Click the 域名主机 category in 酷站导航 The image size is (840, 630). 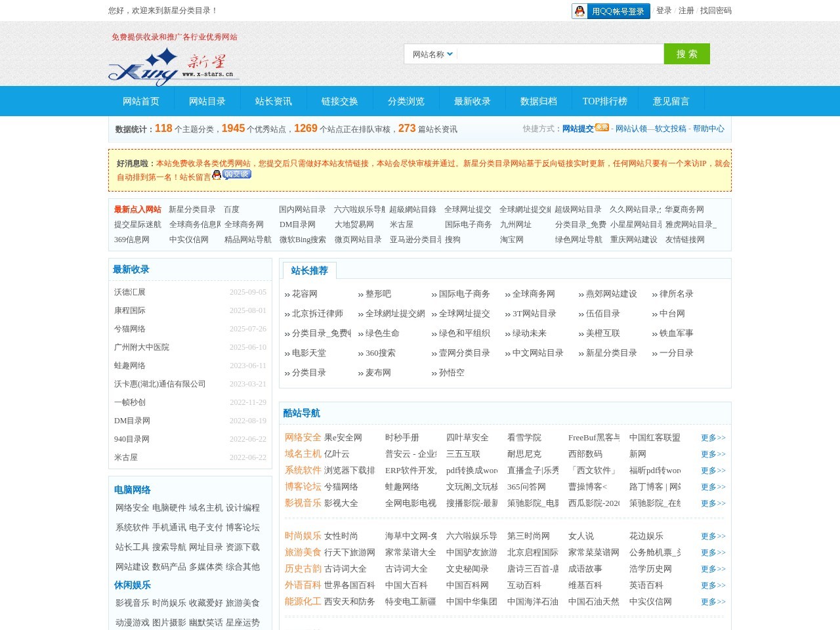(x=303, y=454)
